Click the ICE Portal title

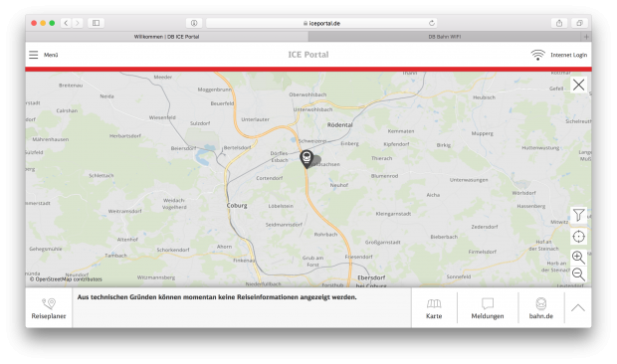pos(308,55)
